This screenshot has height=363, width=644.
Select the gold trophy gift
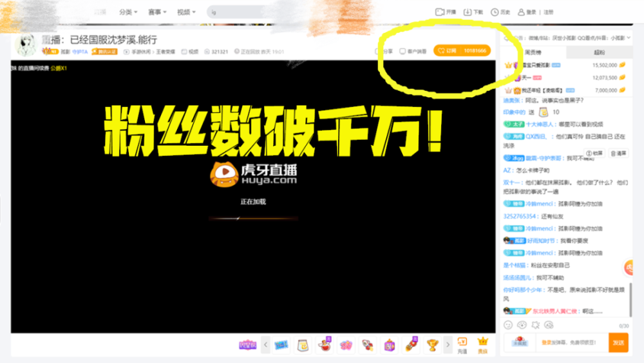pos(433,345)
